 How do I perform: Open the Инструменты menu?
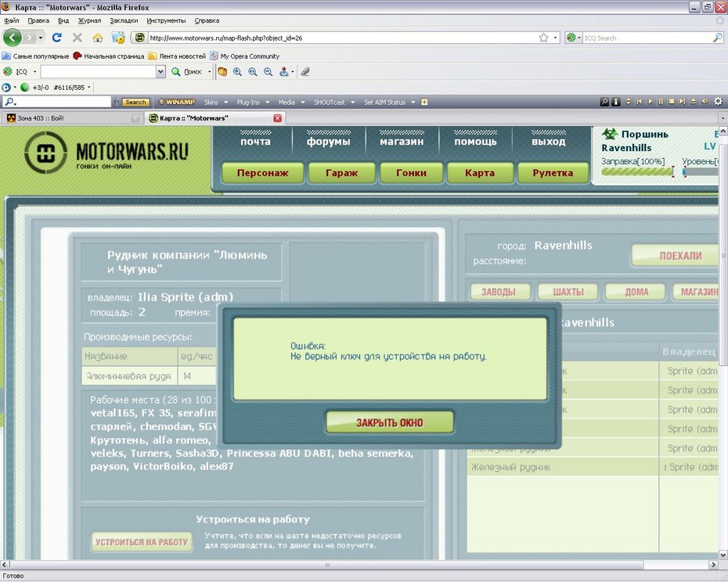point(166,20)
